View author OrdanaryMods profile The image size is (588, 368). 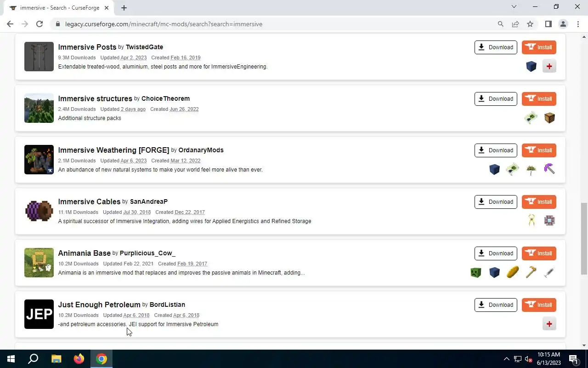coord(201,150)
